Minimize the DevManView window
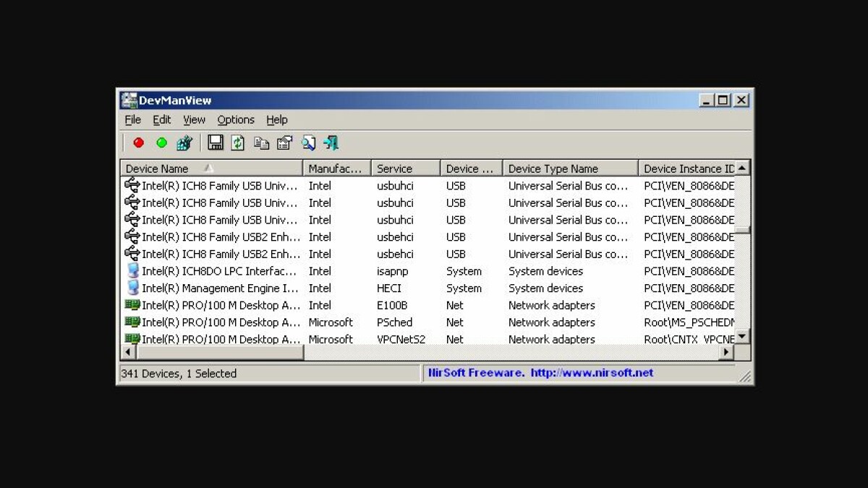Viewport: 868px width, 488px height. (707, 100)
